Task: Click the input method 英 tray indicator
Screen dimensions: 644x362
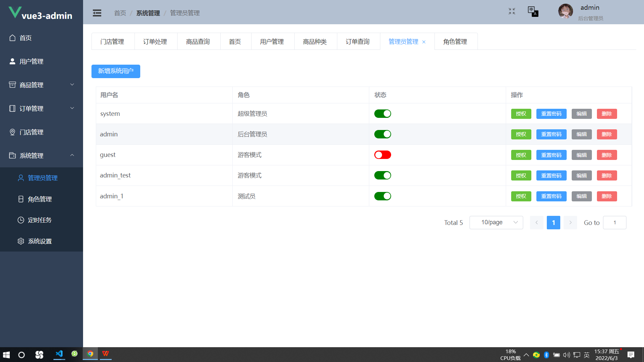Action: pyautogui.click(x=586, y=355)
